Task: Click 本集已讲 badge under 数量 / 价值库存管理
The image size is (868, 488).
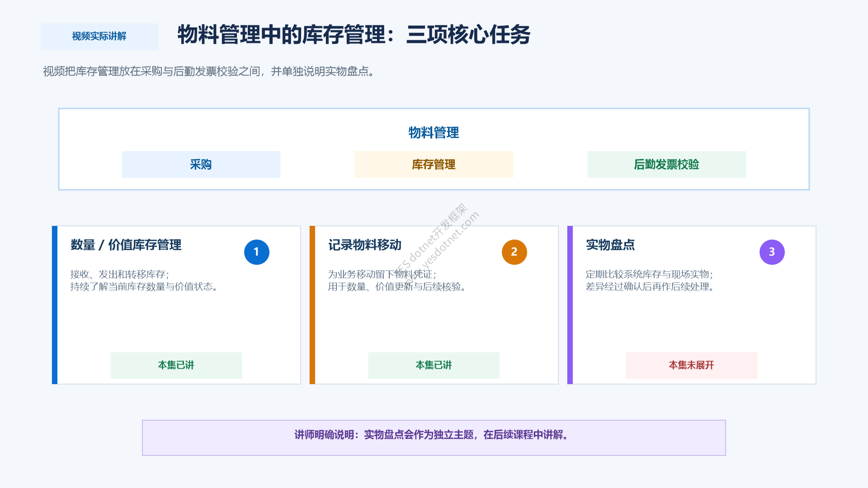Action: coord(176,365)
